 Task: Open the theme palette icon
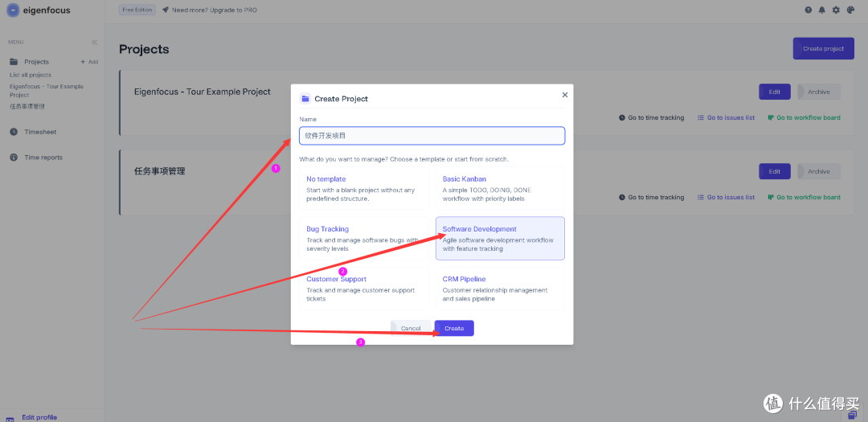click(x=851, y=10)
